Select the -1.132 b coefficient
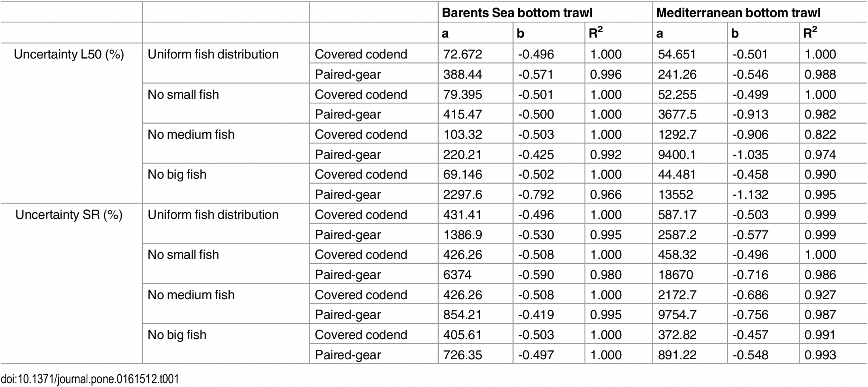This screenshot has height=387, width=868. pyautogui.click(x=750, y=195)
